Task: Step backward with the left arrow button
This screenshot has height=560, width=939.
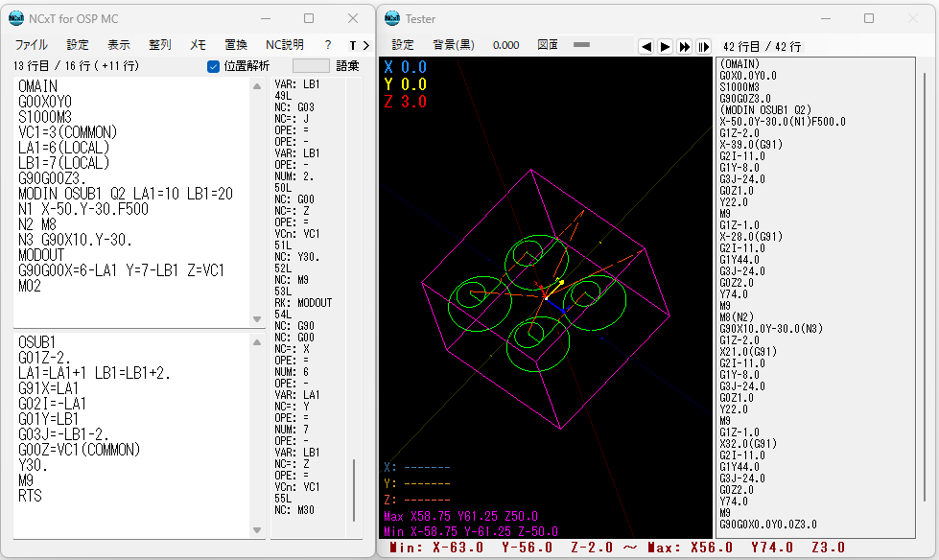Action: pos(646,46)
